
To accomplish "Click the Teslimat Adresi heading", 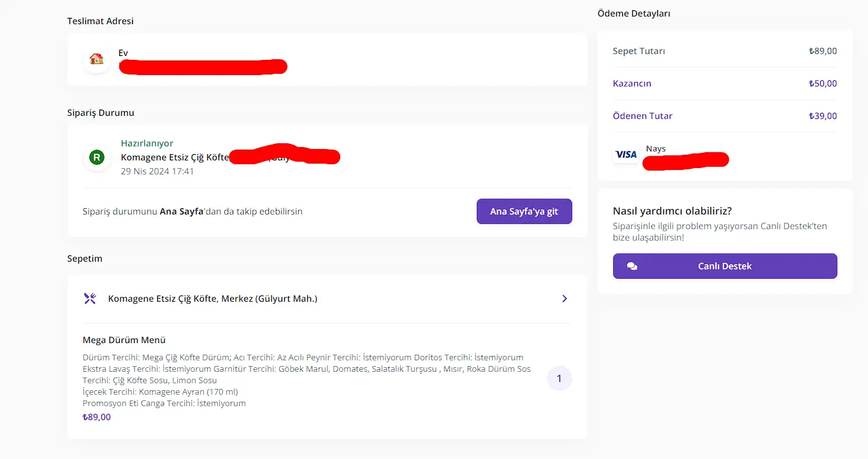I will point(101,21).
